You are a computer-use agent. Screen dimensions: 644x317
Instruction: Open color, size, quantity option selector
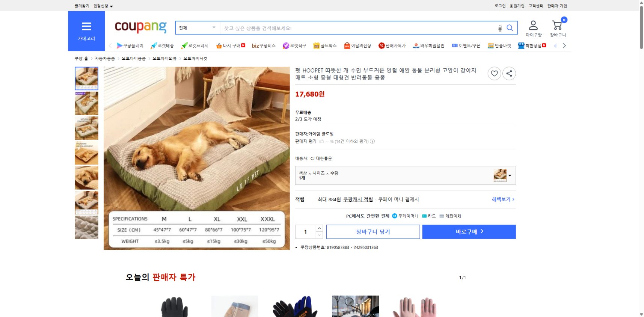[405, 175]
